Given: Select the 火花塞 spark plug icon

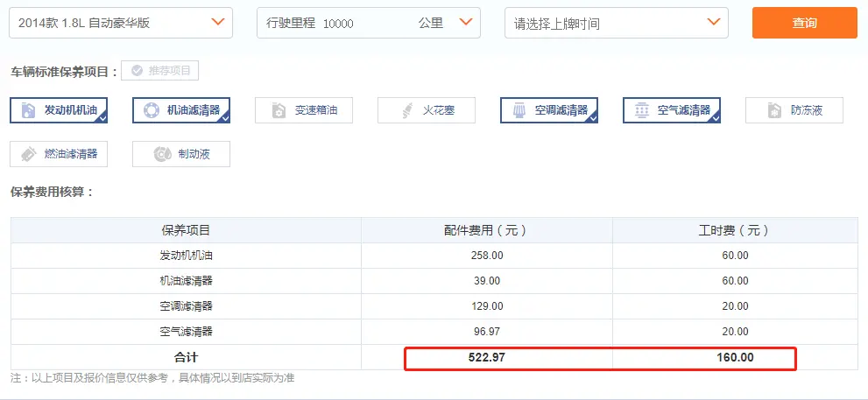Looking at the screenshot, I should 406,110.
